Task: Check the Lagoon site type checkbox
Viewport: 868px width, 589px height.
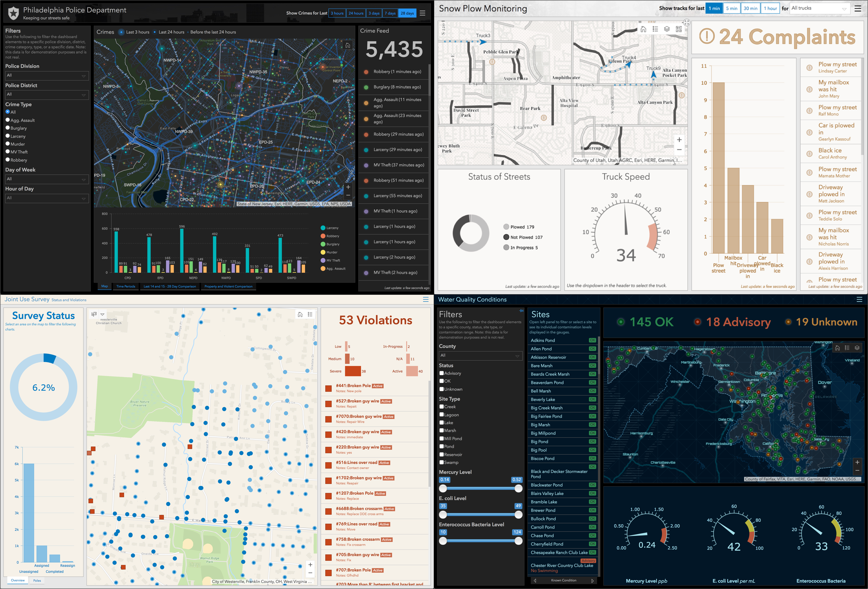Action: pyautogui.click(x=442, y=414)
